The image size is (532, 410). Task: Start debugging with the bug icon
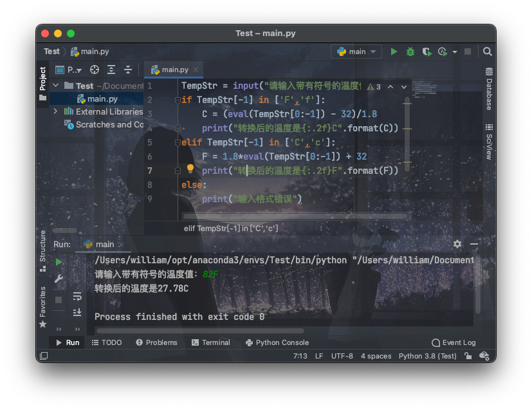(x=410, y=51)
